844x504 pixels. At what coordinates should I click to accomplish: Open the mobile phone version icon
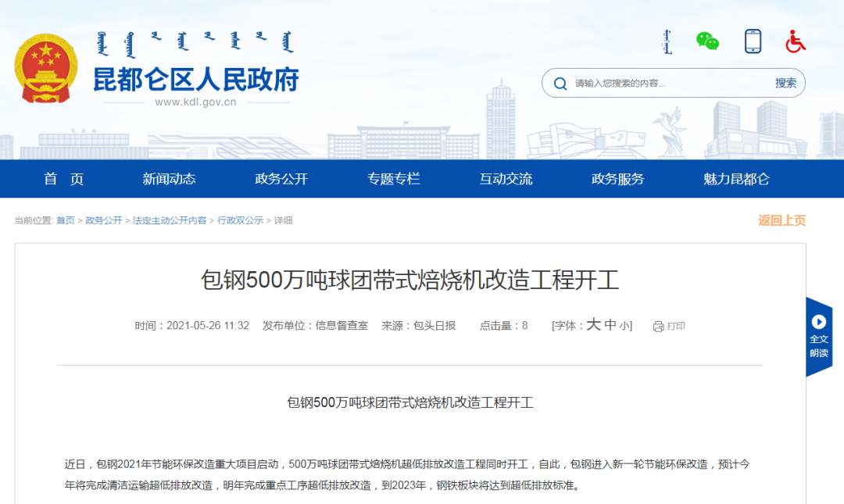pyautogui.click(x=753, y=41)
